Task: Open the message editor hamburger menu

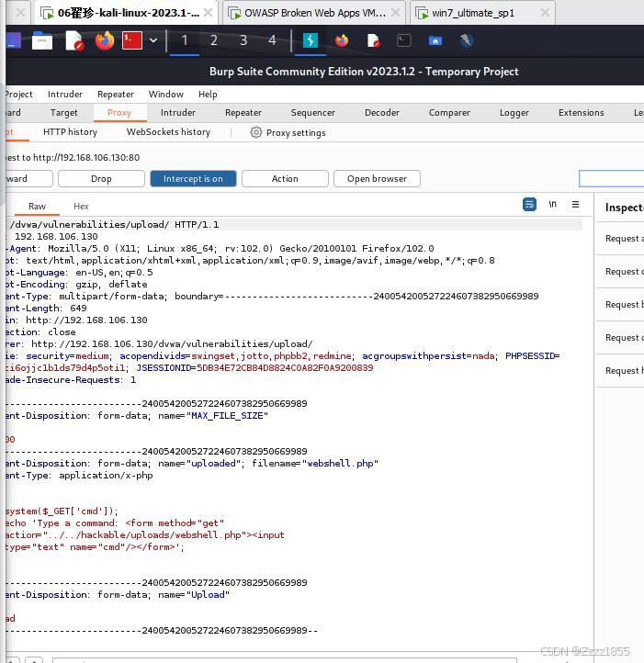Action: tap(575, 204)
